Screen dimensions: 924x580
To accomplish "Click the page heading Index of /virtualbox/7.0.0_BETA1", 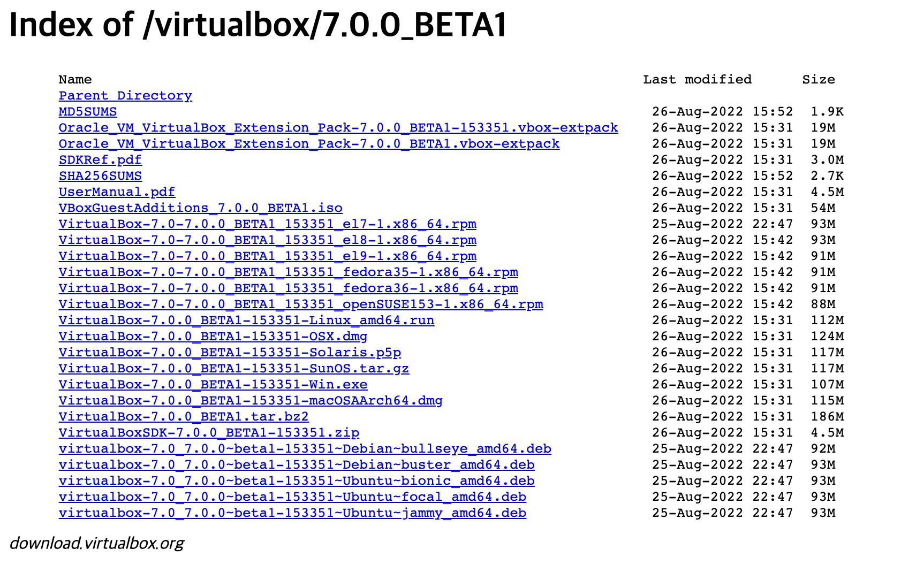I will [259, 25].
